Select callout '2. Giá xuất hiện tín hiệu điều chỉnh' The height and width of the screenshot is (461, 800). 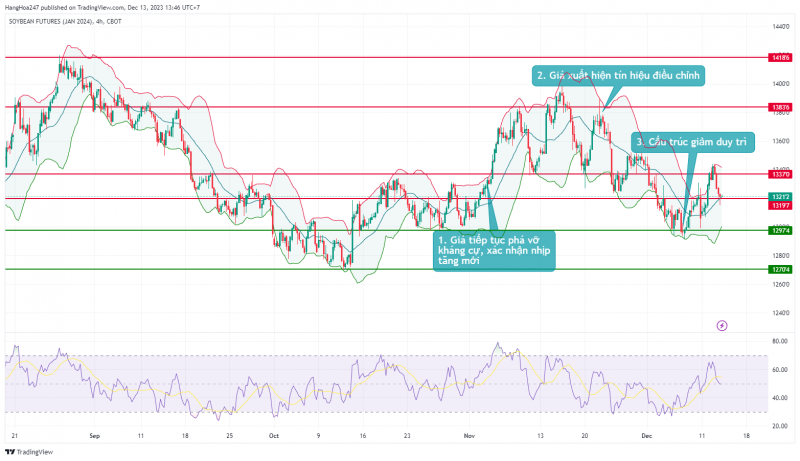tap(620, 76)
